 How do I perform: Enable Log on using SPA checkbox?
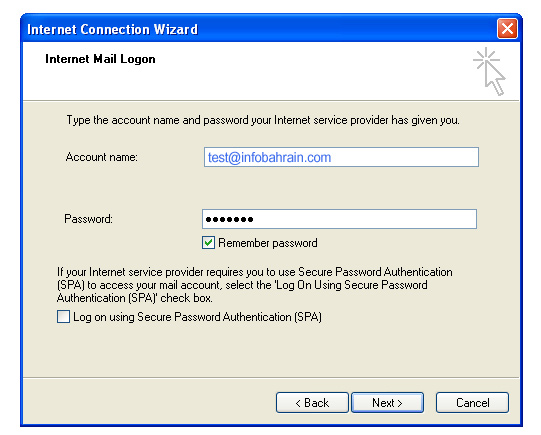[63, 317]
